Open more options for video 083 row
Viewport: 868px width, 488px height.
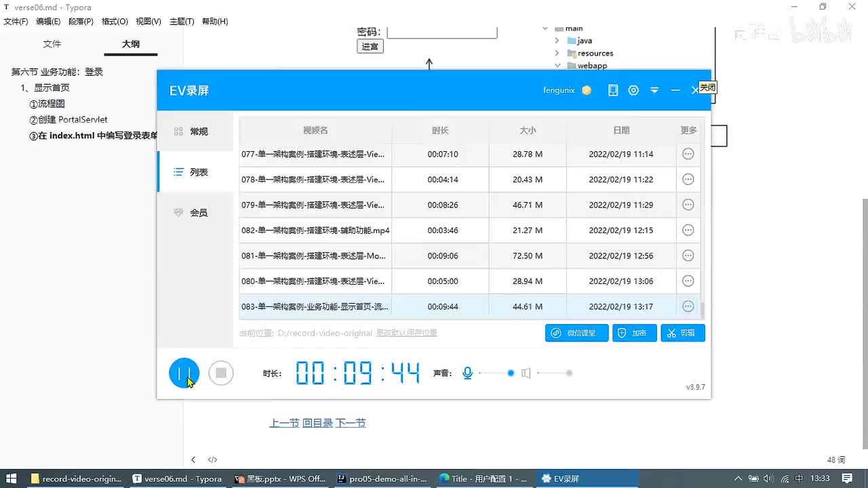pyautogui.click(x=688, y=306)
